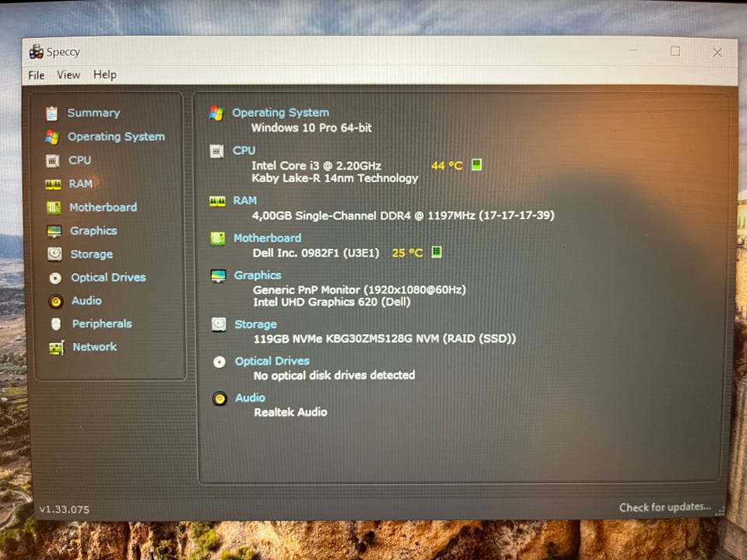
Task: Click the Check for updates link
Action: [x=665, y=507]
